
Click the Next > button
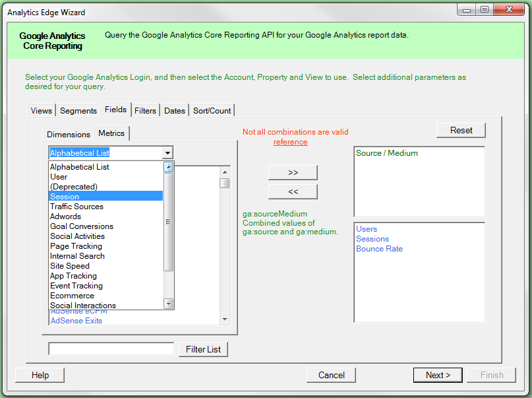pos(438,375)
